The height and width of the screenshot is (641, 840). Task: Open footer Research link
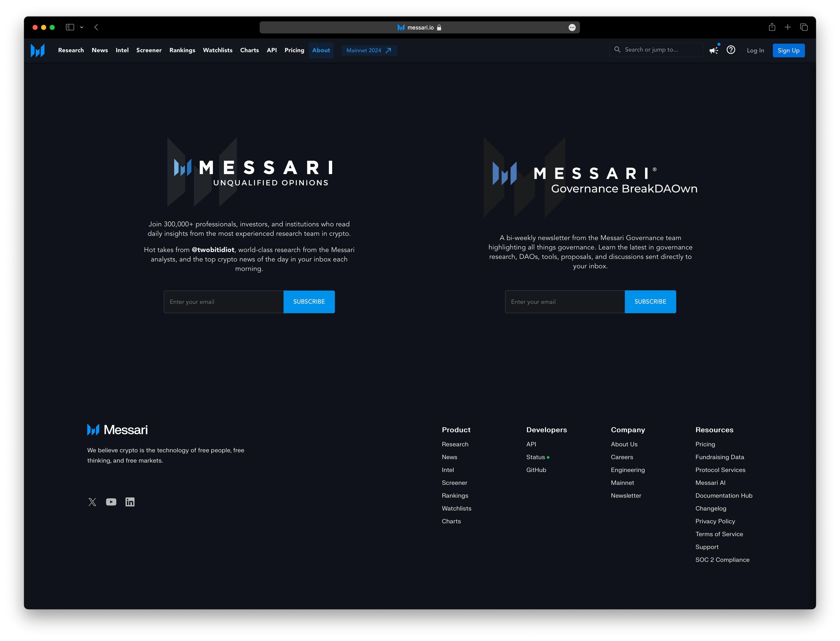click(x=455, y=445)
